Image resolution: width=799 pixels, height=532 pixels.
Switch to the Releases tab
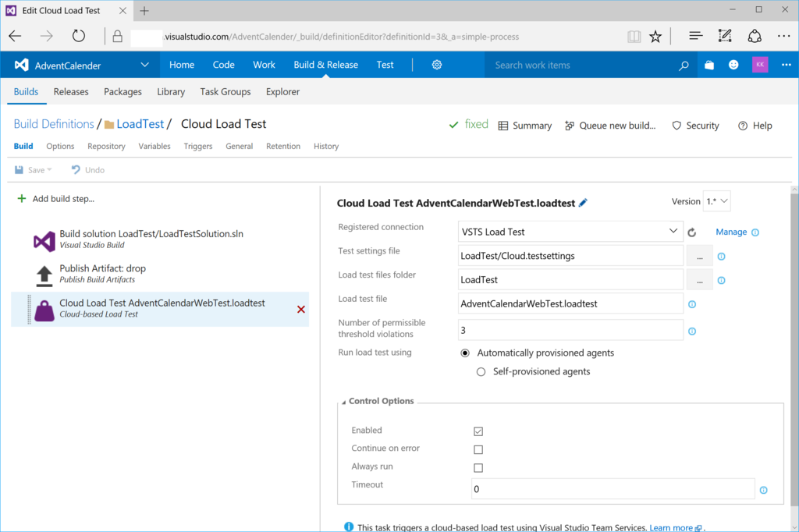pyautogui.click(x=71, y=92)
